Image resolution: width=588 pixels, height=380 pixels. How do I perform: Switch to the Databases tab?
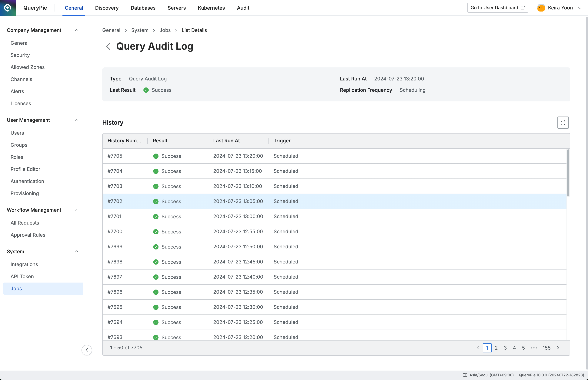143,8
